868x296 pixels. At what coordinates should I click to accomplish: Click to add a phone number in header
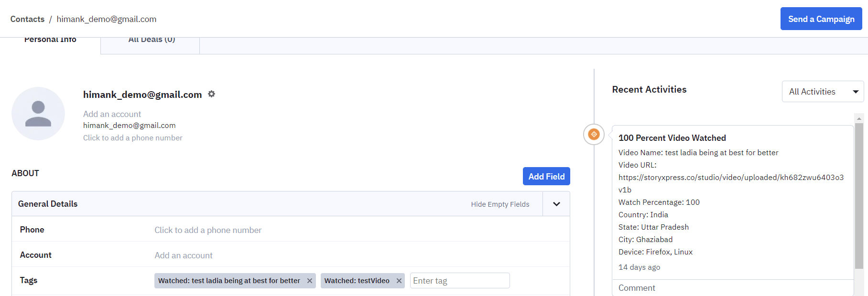132,138
